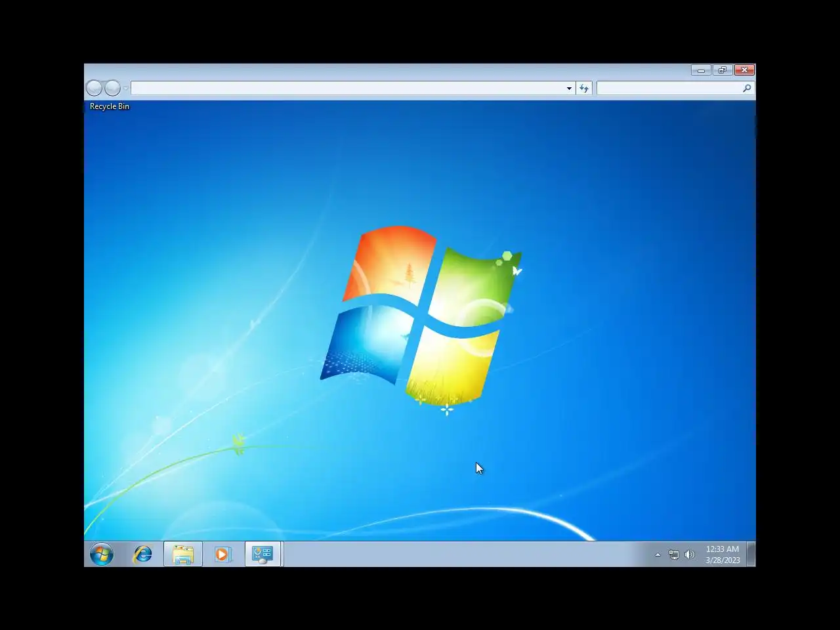Screen dimensions: 840x630
Task: Launch Windows Media Player from taskbar
Action: coord(222,555)
